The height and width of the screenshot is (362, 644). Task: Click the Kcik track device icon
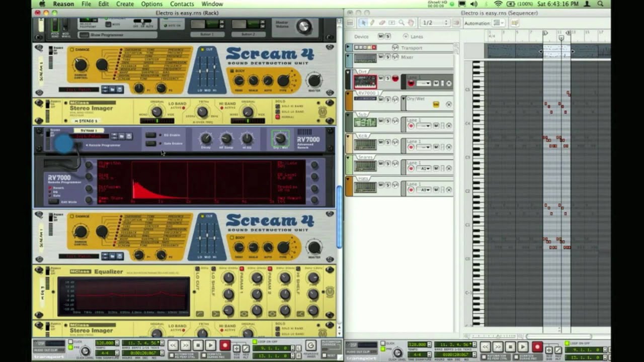point(365,144)
